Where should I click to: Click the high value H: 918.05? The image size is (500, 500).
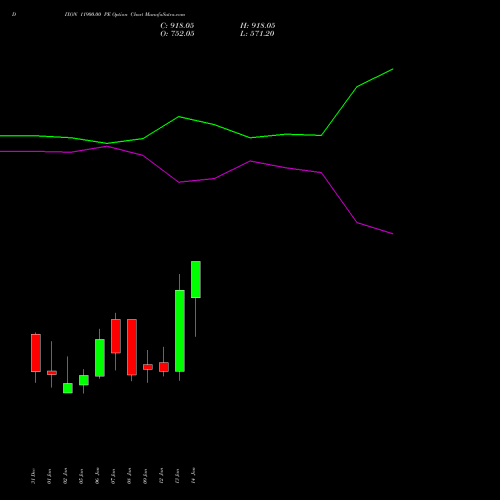257,26
